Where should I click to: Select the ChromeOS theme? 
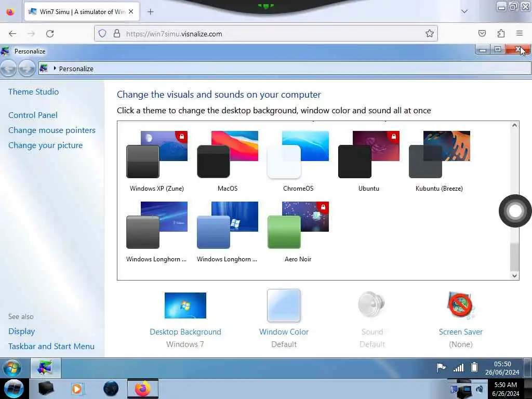coord(298,162)
